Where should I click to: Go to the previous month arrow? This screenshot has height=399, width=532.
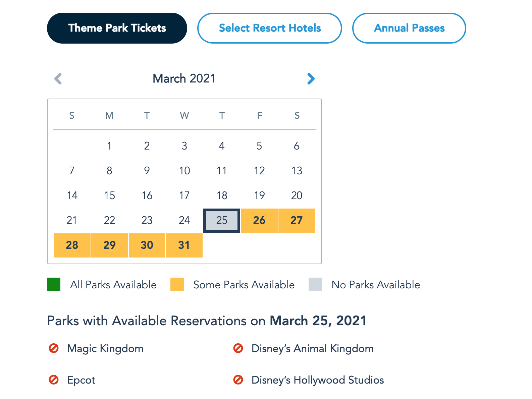coord(58,79)
